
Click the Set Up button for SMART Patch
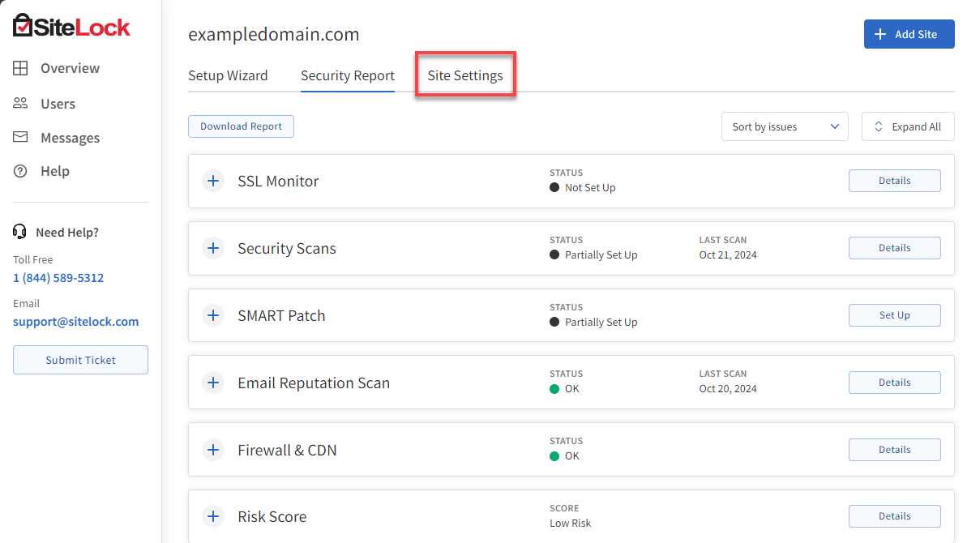(894, 315)
